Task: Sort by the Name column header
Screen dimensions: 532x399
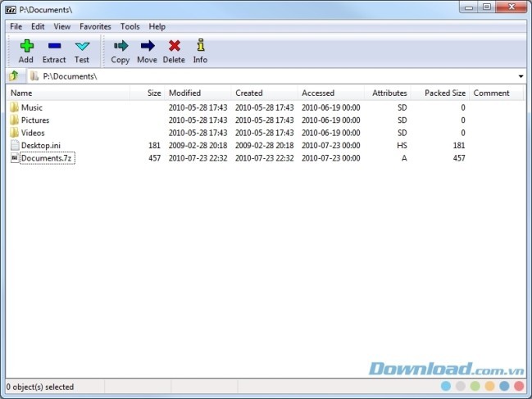Action: click(68, 93)
